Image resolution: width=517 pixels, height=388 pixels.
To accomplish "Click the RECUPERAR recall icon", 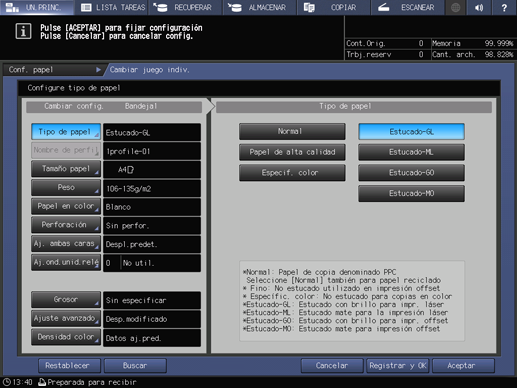I will coord(160,7).
